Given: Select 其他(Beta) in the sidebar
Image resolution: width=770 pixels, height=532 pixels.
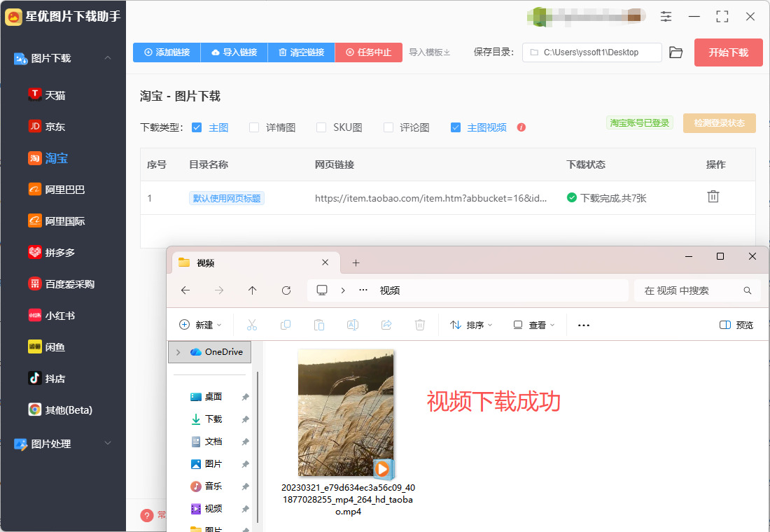Looking at the screenshot, I should click(60, 409).
